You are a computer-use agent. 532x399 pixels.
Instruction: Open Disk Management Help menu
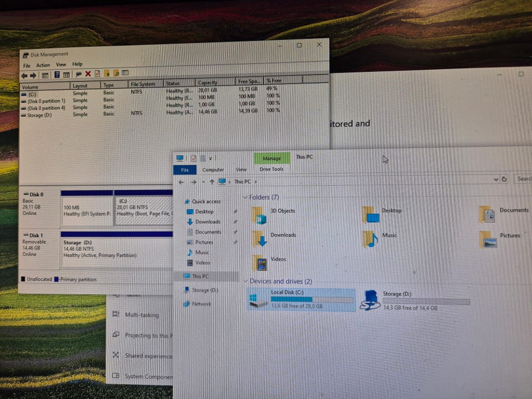pos(78,64)
